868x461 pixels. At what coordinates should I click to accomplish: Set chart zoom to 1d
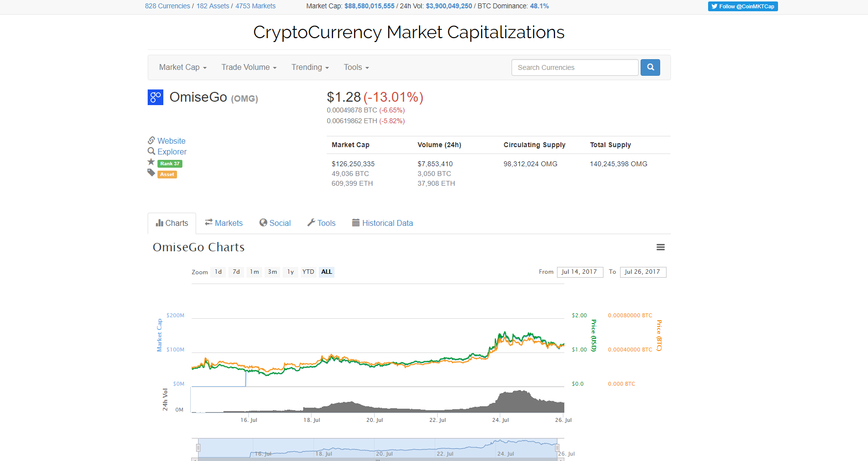pyautogui.click(x=218, y=272)
